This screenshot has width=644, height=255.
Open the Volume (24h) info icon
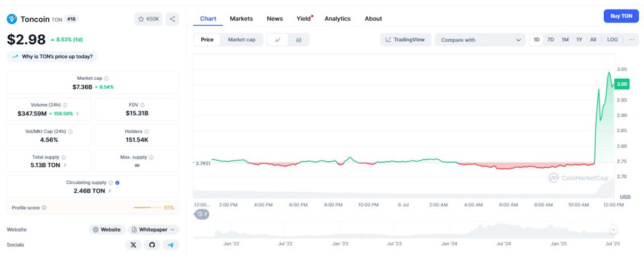(x=65, y=105)
